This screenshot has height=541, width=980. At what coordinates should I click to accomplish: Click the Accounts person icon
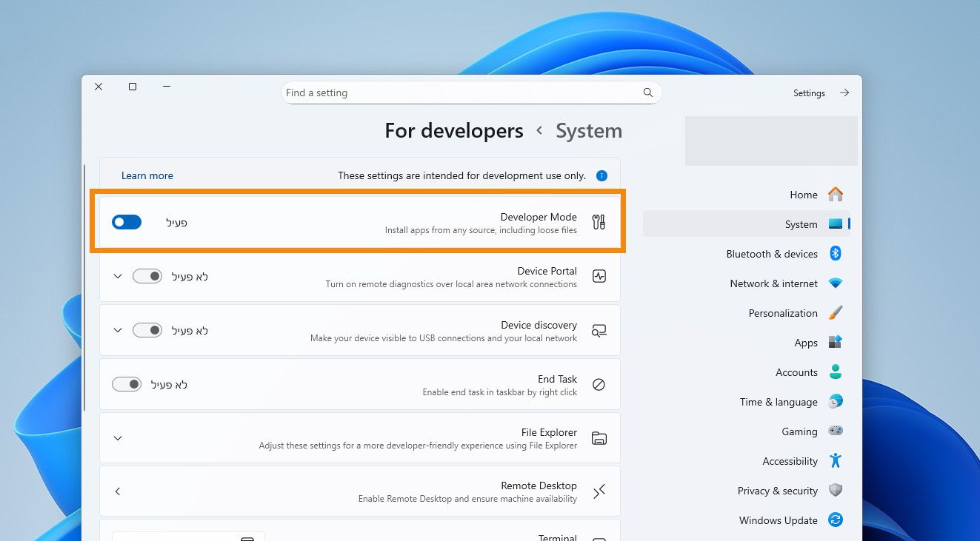836,372
